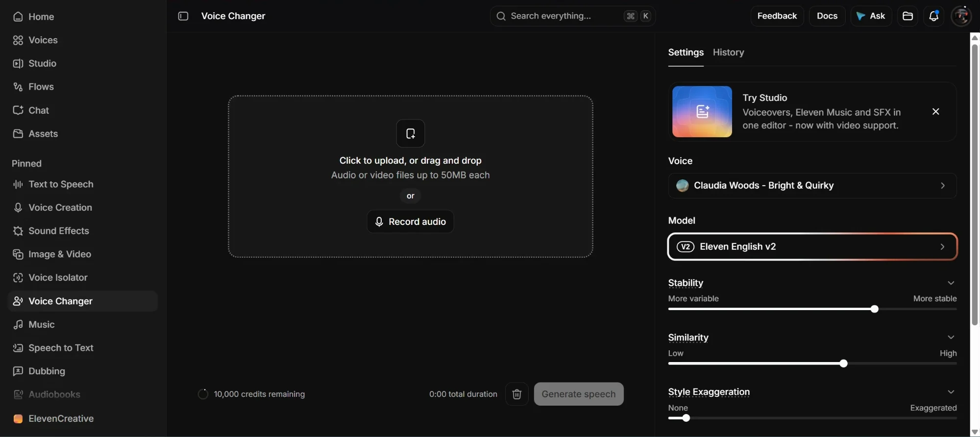Screen dimensions: 980x437
Task: Open the Feedback button
Action: [x=777, y=16]
